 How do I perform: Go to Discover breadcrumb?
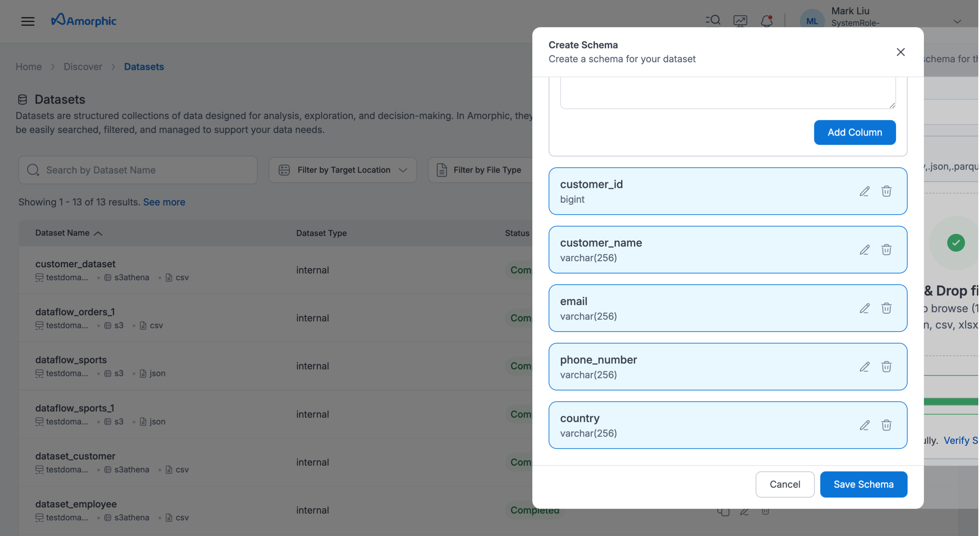pyautogui.click(x=83, y=67)
